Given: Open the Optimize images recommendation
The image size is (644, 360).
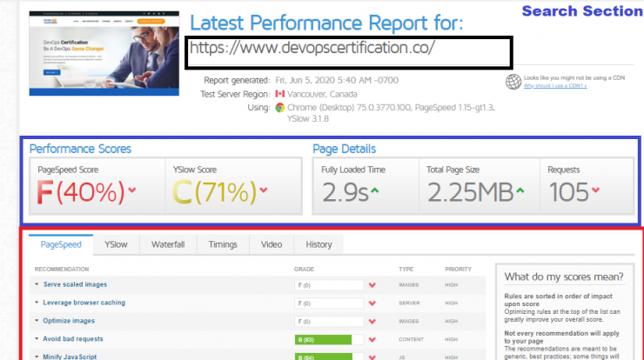Looking at the screenshot, I should coord(69,321).
